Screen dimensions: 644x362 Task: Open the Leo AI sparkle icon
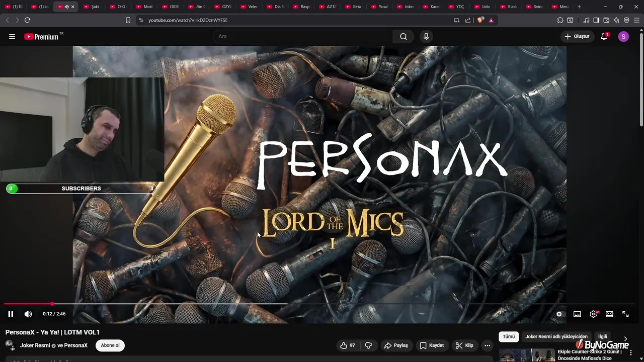pyautogui.click(x=616, y=20)
